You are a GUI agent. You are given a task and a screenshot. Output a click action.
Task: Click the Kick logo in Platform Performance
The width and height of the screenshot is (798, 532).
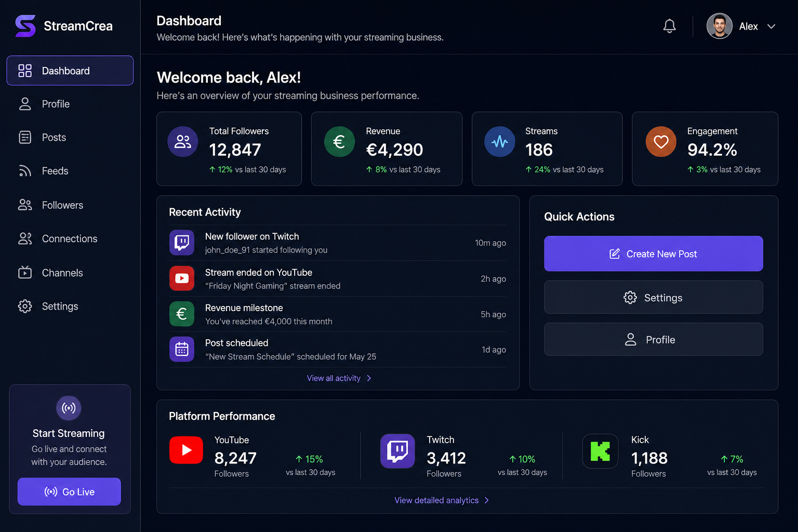pyautogui.click(x=600, y=451)
